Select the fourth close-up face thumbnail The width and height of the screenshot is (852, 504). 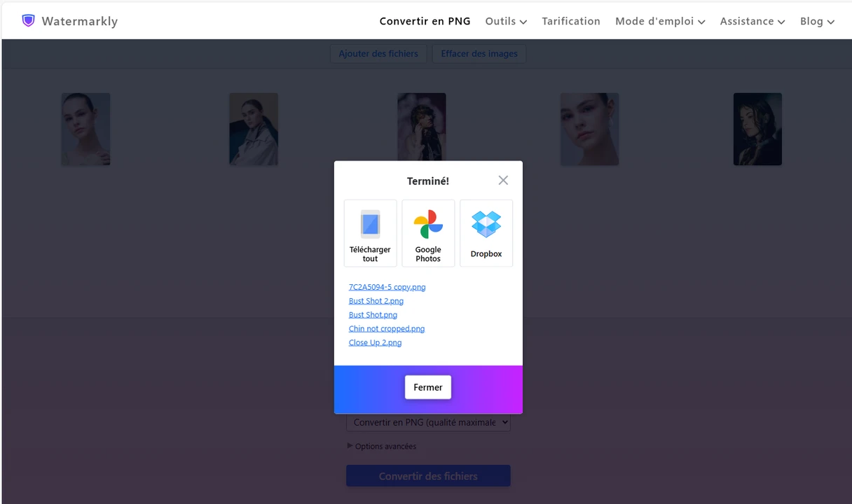[589, 129]
